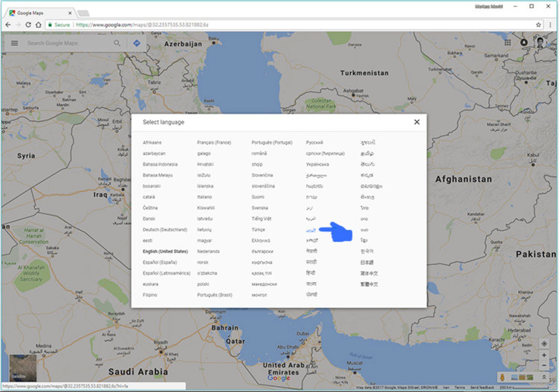The width and height of the screenshot is (560, 392).
Task: Select Filipino language
Action: click(150, 295)
